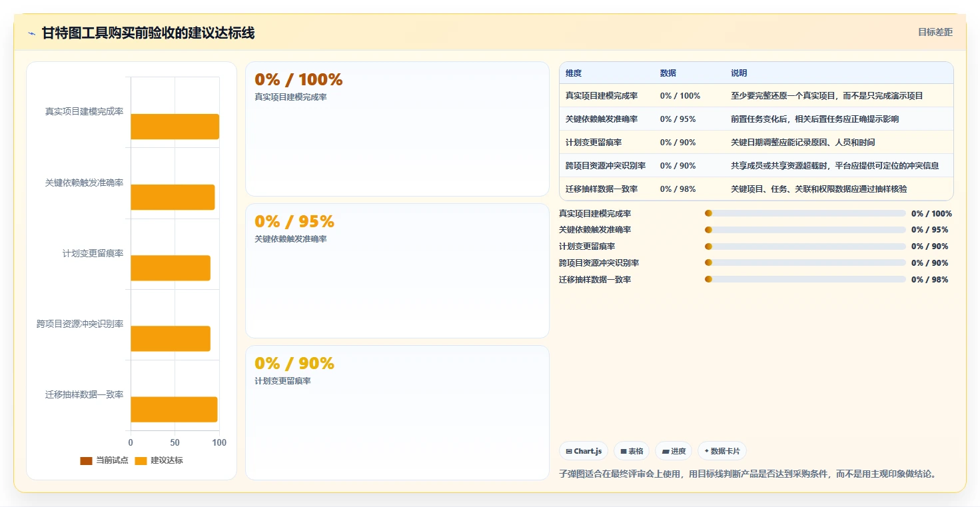Image resolution: width=980 pixels, height=507 pixels.
Task: Click the 维度 table column header
Action: click(574, 73)
